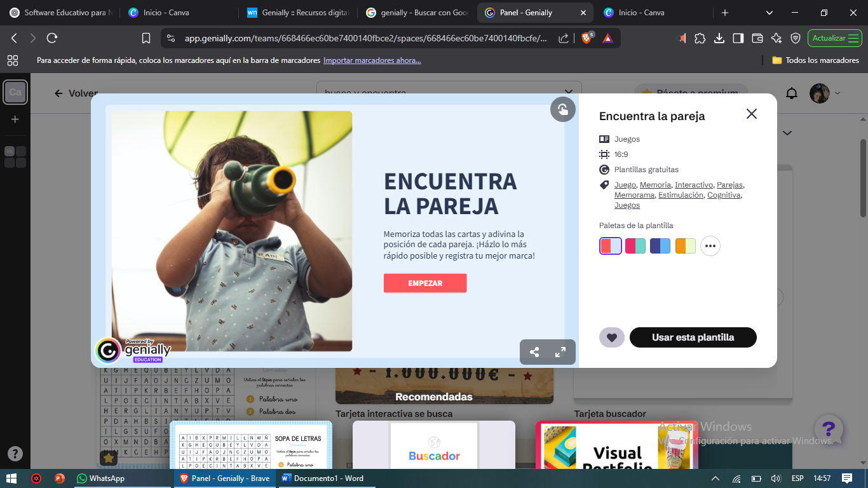This screenshot has width=868, height=488.
Task: Collapse the templates section chevron below the search bar
Action: click(787, 133)
